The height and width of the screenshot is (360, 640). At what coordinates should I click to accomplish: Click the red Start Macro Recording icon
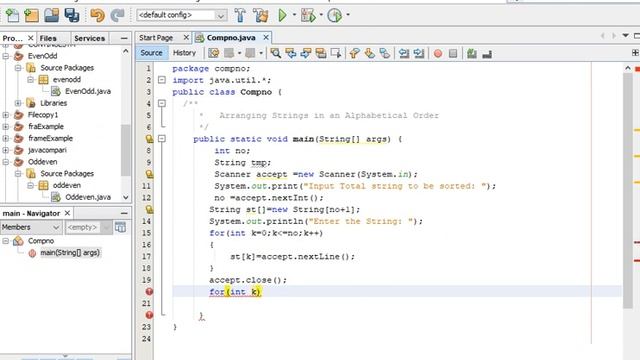click(x=438, y=53)
